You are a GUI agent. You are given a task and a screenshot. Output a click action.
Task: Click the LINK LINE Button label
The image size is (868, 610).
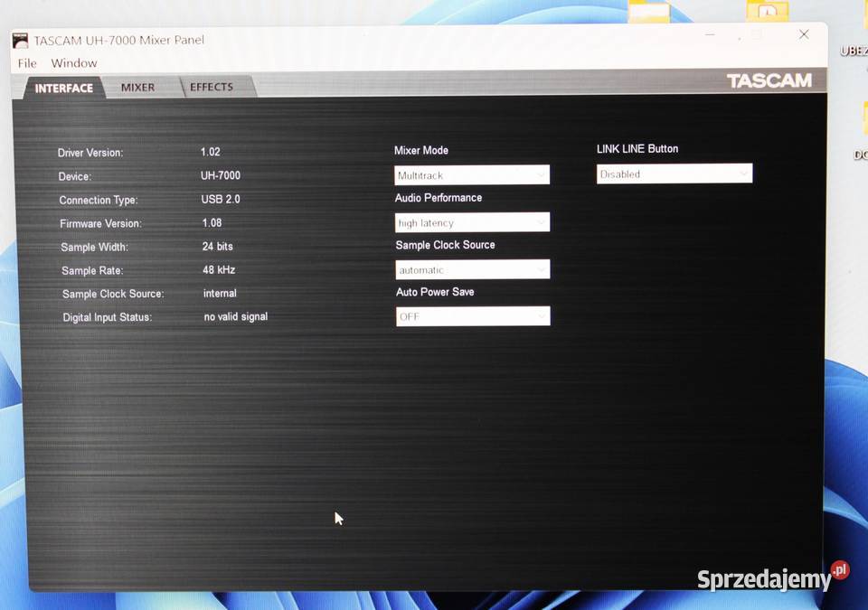click(637, 149)
